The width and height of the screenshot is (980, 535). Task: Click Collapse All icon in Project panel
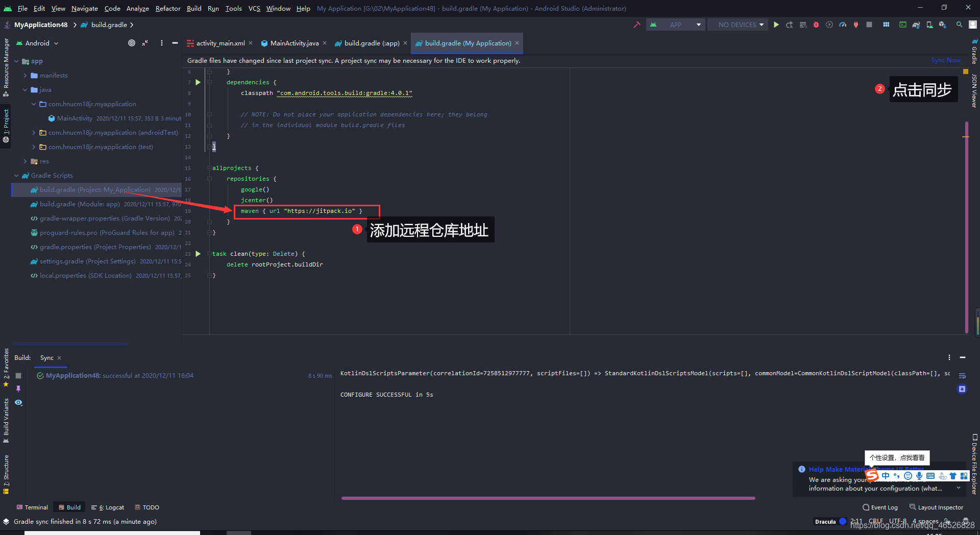click(145, 43)
